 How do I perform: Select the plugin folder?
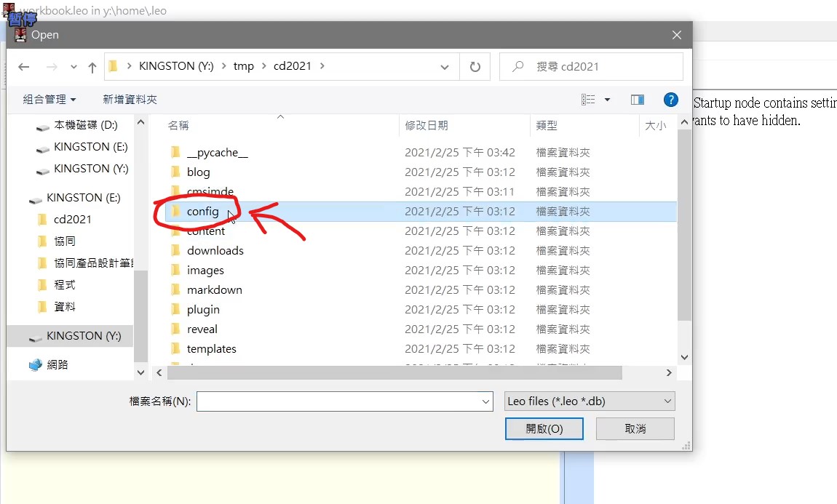(203, 309)
